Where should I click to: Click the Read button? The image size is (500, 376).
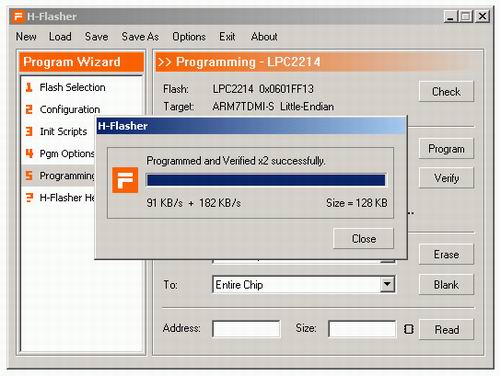tap(446, 329)
